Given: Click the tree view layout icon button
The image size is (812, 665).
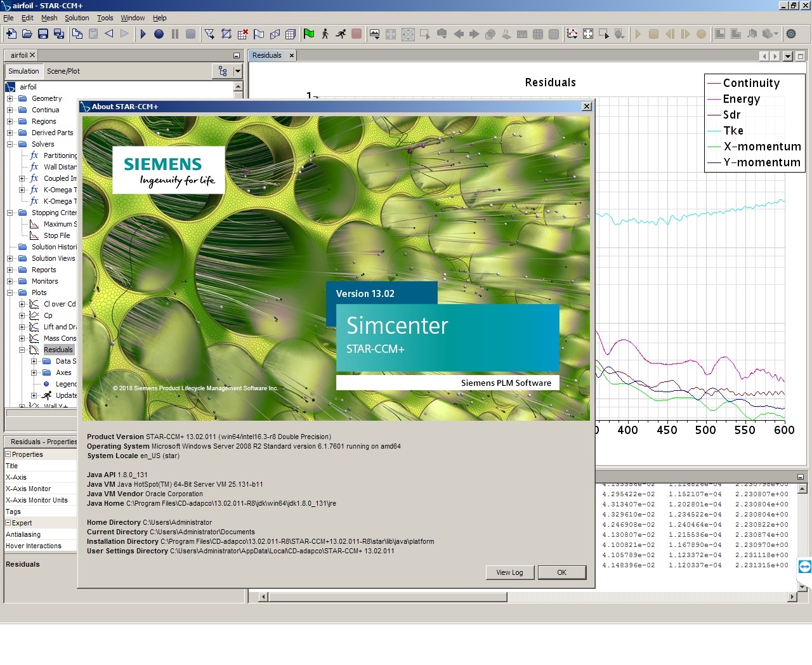Looking at the screenshot, I should click(223, 71).
